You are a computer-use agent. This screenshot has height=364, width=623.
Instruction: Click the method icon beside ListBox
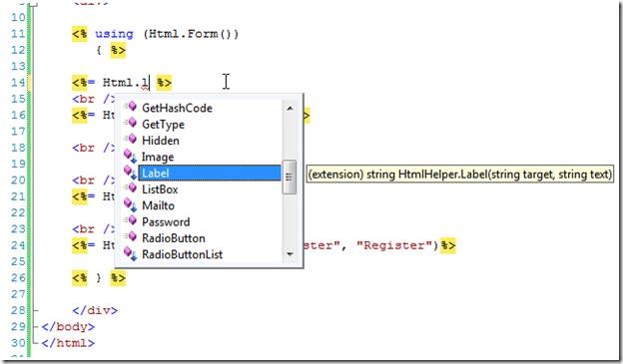(131, 188)
